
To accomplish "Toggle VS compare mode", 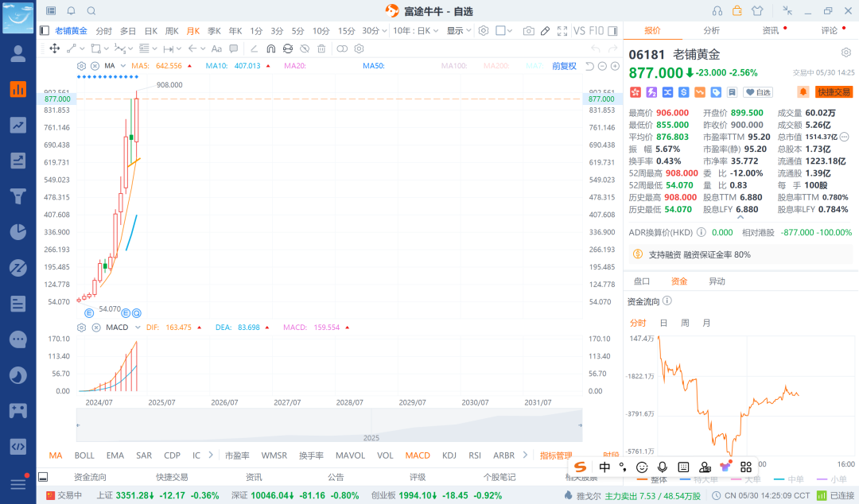I will pyautogui.click(x=579, y=31).
